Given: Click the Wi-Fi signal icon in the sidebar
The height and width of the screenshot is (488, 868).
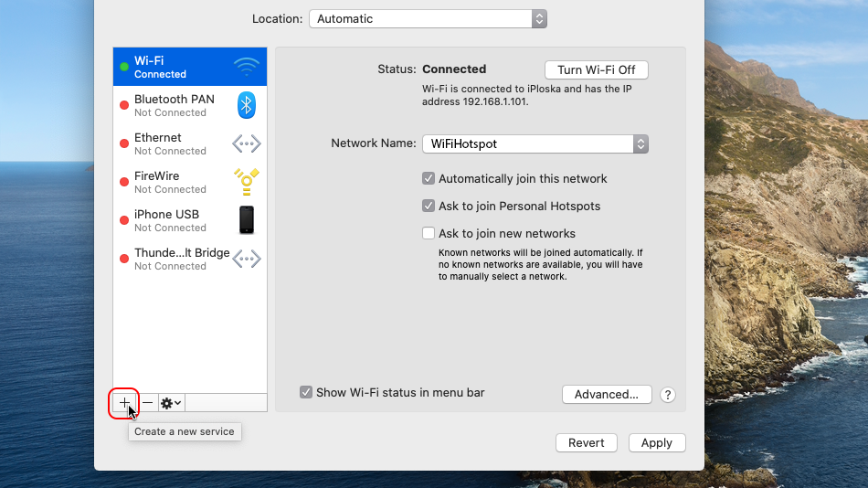Looking at the screenshot, I should (246, 67).
